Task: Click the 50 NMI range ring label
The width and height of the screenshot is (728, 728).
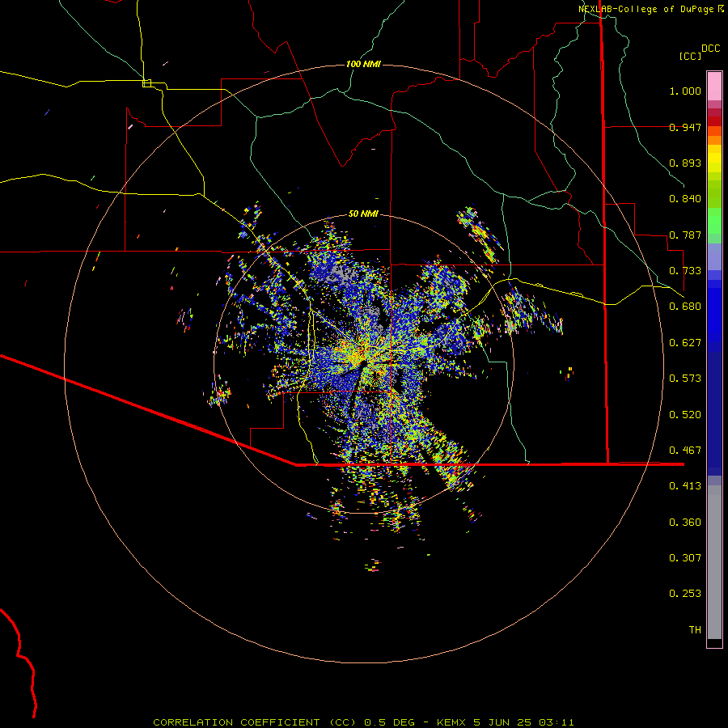Action: pyautogui.click(x=363, y=214)
